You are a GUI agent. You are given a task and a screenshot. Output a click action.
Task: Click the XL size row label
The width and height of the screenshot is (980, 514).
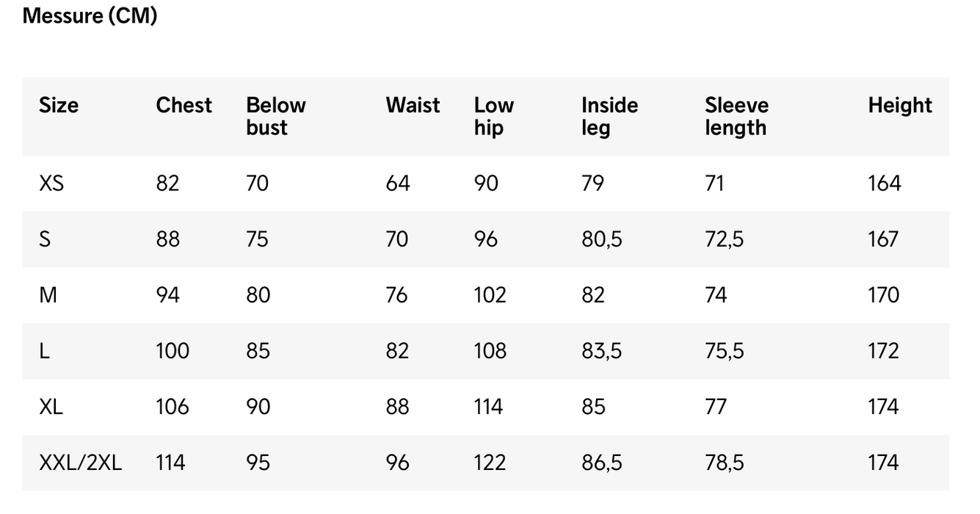click(x=51, y=407)
